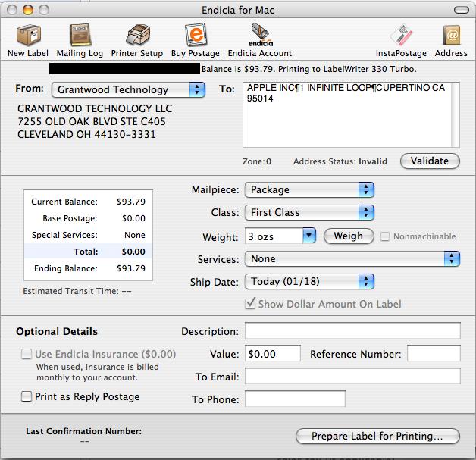Click the Total $0.00 row
The image size is (476, 460).
click(88, 252)
